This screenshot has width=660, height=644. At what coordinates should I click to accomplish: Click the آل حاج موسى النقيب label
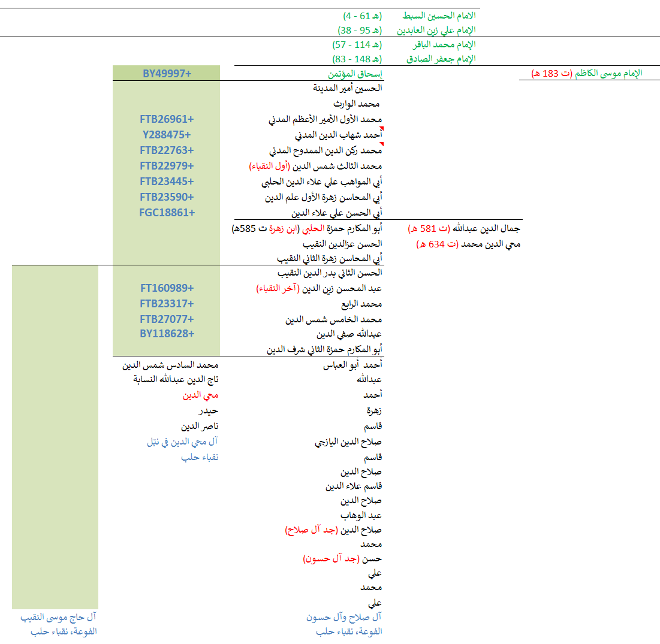pyautogui.click(x=58, y=617)
